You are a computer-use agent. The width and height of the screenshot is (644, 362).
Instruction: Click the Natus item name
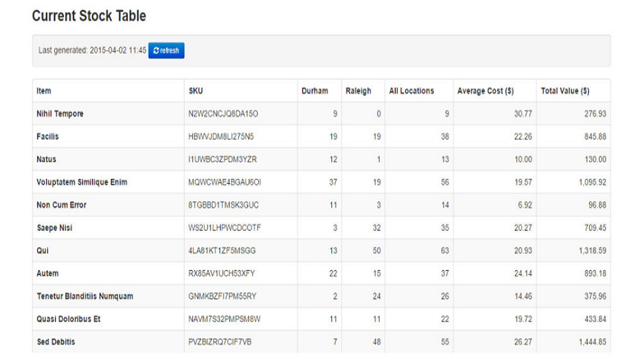[46, 159]
